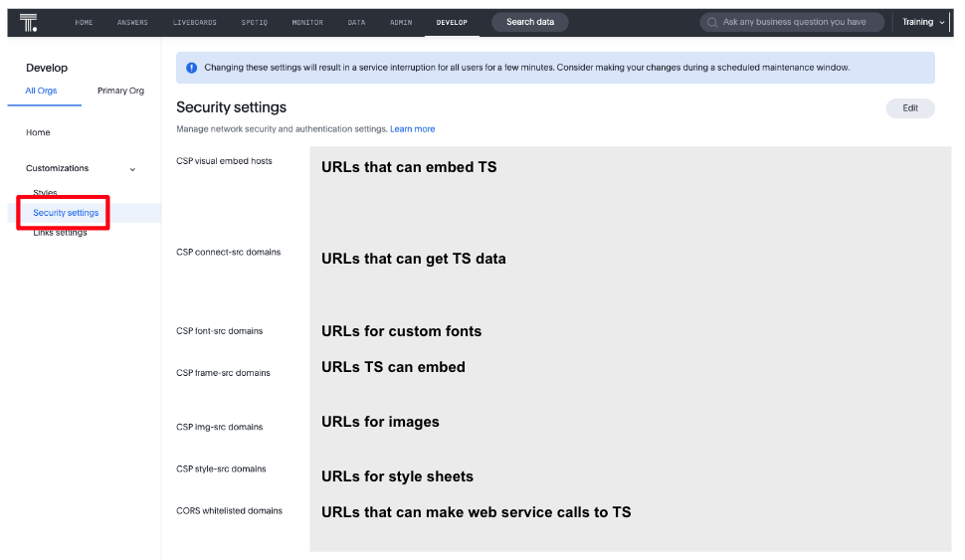Image resolution: width=965 pixels, height=560 pixels.
Task: Click the blue info icon in banner
Action: (x=191, y=68)
